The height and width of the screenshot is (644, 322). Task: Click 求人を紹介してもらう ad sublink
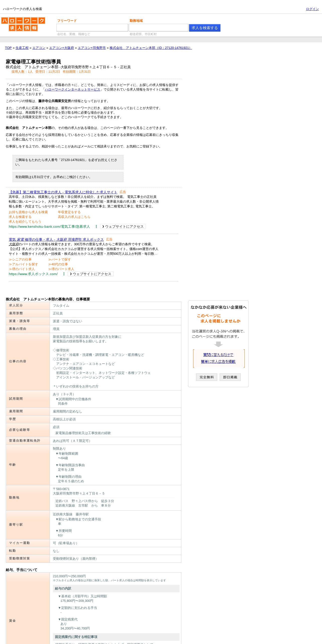(x=25, y=222)
